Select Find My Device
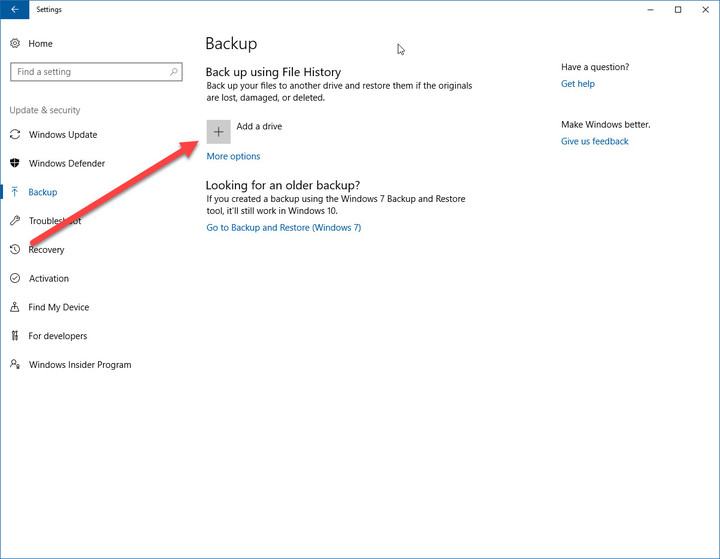The image size is (720, 559). point(59,307)
